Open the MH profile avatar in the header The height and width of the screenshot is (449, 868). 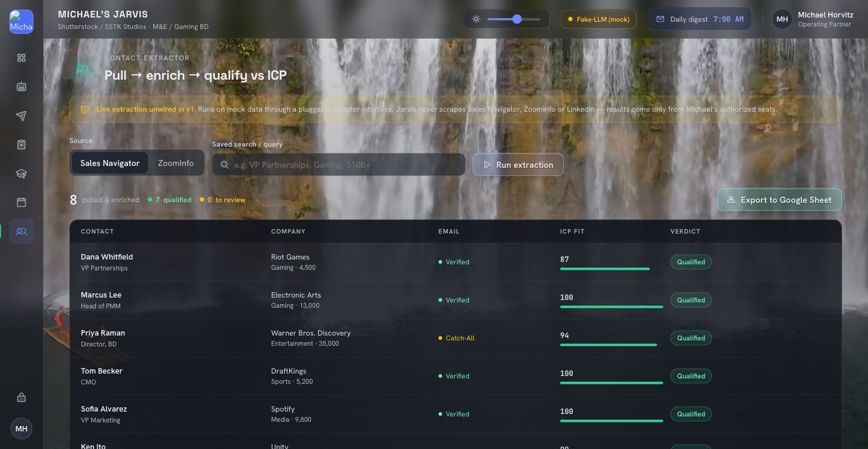point(782,19)
